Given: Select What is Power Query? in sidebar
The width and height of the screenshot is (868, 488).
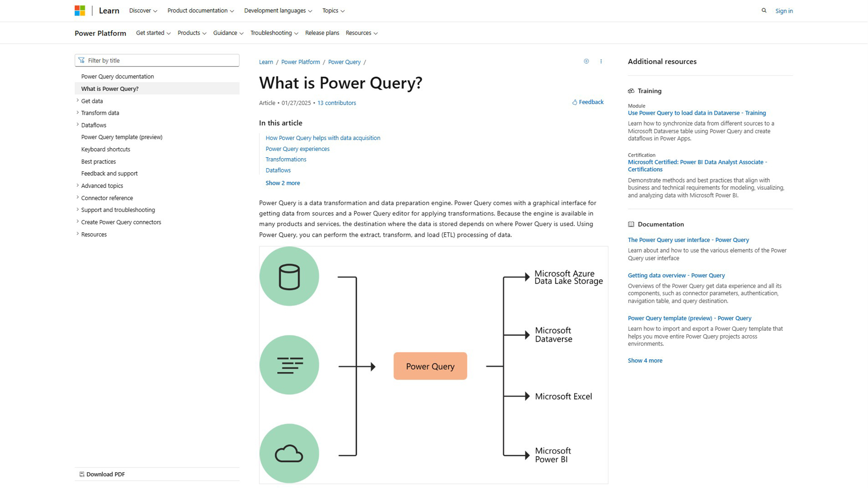Looking at the screenshot, I should [x=157, y=89].
